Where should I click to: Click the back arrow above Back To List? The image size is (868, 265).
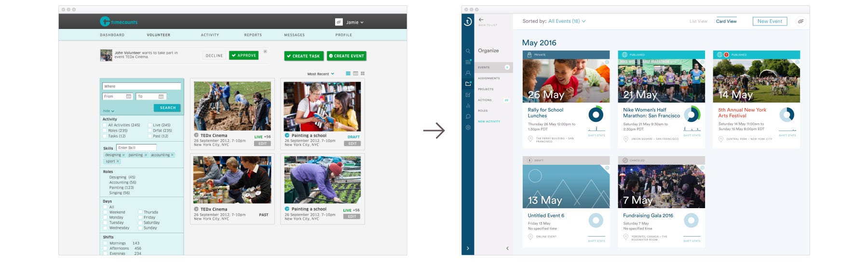[481, 20]
